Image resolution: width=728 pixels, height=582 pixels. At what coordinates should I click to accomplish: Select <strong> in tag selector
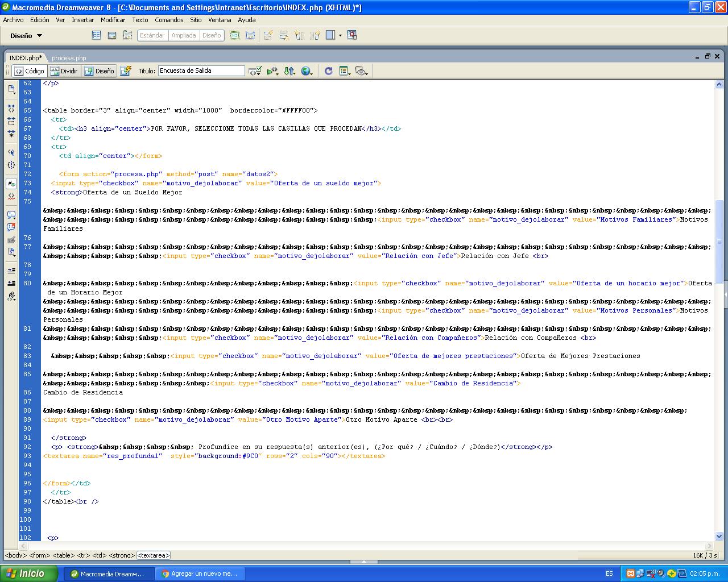[122, 555]
